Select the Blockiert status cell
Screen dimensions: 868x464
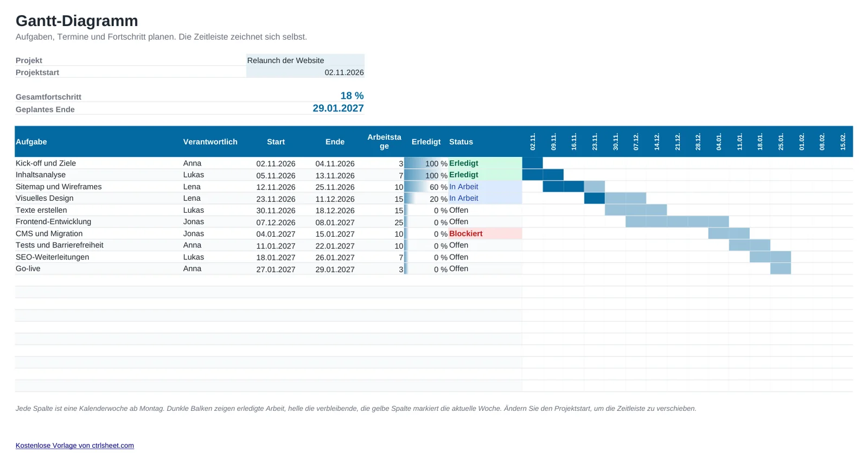click(x=485, y=233)
